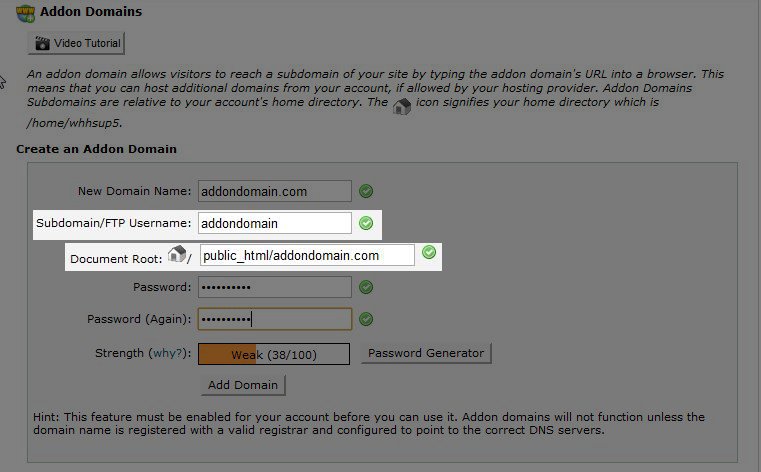The width and height of the screenshot is (761, 472).
Task: Click the Addon Domains header icon
Action: pyautogui.click(x=26, y=13)
